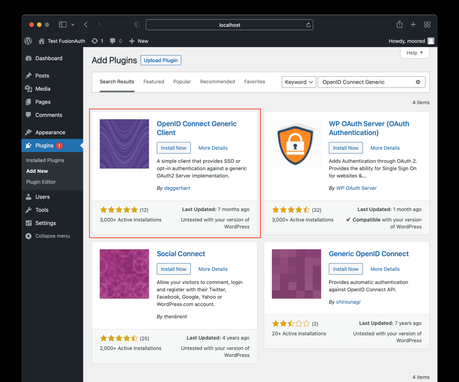Switch to the Search Results tab

[117, 82]
